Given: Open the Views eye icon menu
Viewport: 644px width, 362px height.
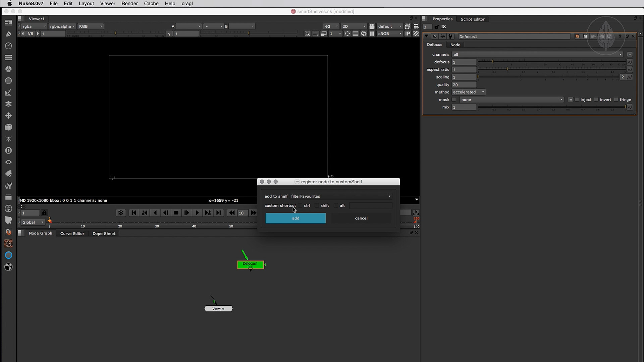Looking at the screenshot, I should [8, 162].
